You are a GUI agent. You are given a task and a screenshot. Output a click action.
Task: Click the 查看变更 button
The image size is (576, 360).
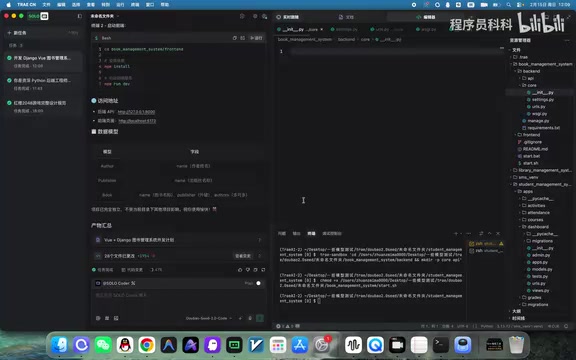click(243, 256)
